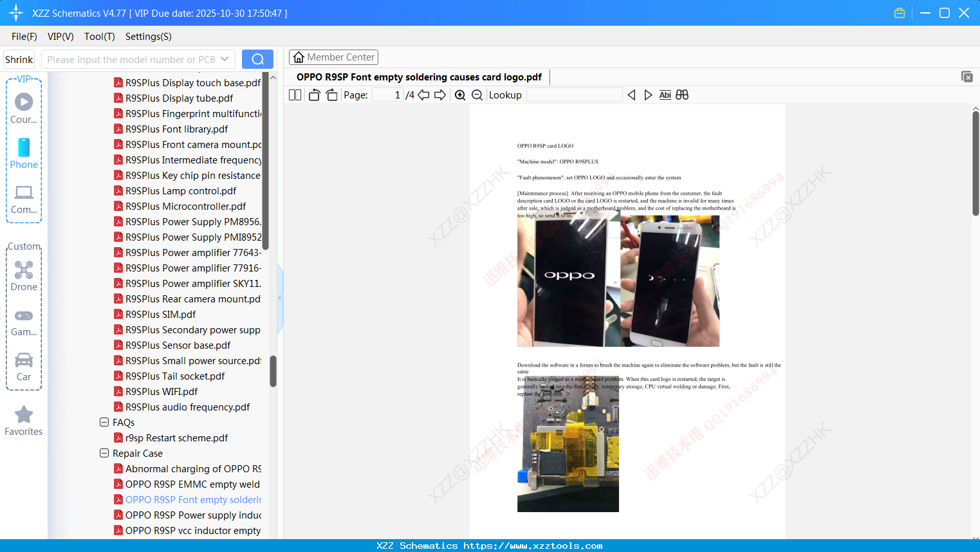Collapse the FAQs folder
Screen dimensions: 980x552
click(x=104, y=422)
